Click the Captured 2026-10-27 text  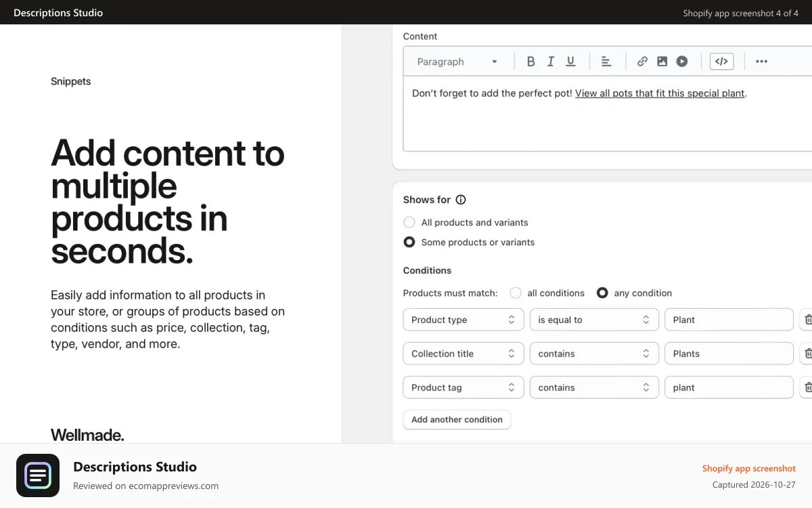754,485
